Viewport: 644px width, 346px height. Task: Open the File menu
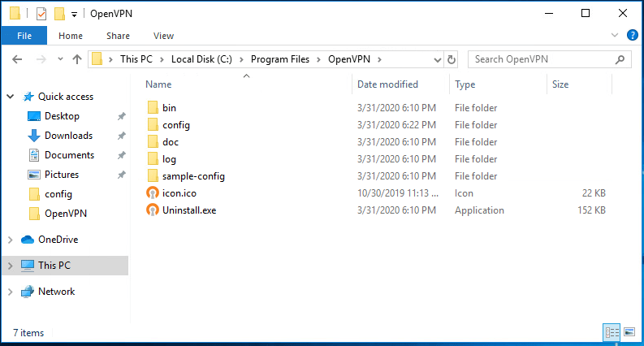pyautogui.click(x=24, y=36)
